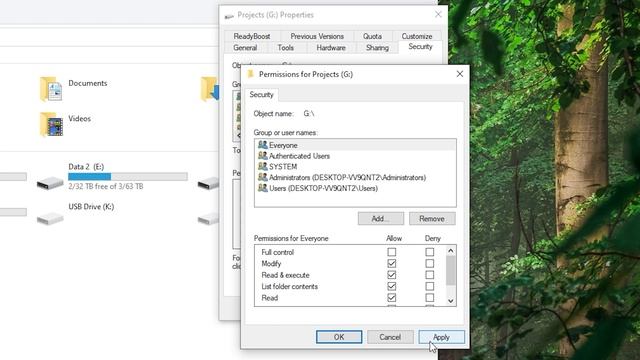Uncheck Allow Modify permission
Viewport: 640px width, 360px height.
click(x=391, y=263)
